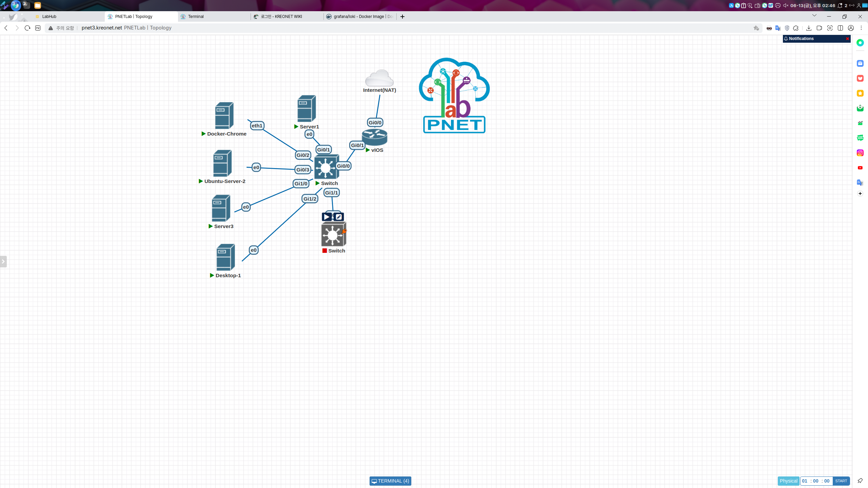Click the timer minutes field

click(816, 481)
